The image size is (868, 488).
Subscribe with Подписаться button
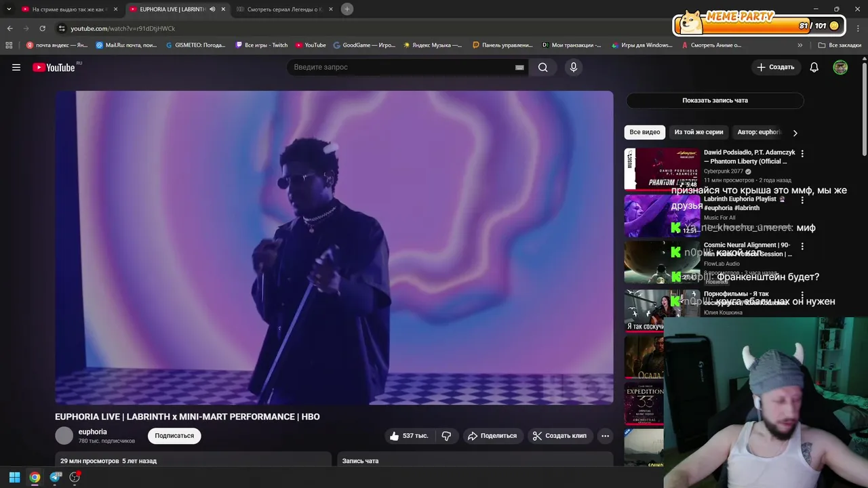tap(174, 436)
